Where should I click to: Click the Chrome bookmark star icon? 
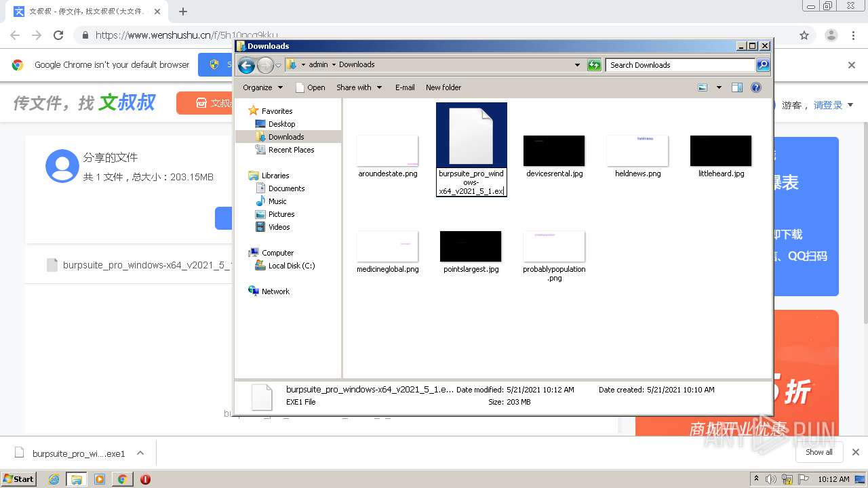(x=804, y=35)
